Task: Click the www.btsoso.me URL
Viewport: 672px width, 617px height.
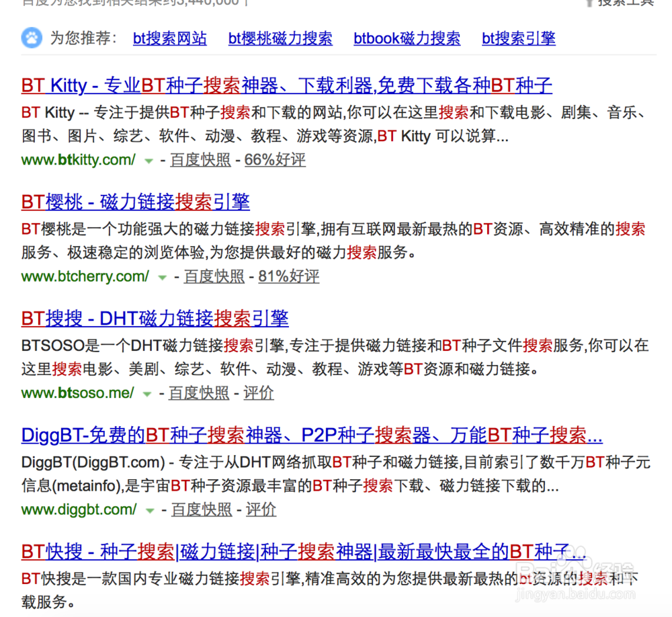Action: point(77,393)
